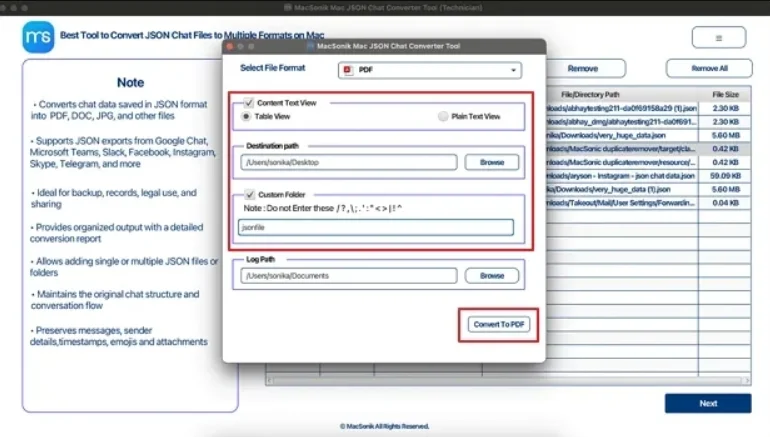Select the Takeout/Mail/User Settings row
Image resolution: width=770 pixels, height=437 pixels.
tap(648, 203)
